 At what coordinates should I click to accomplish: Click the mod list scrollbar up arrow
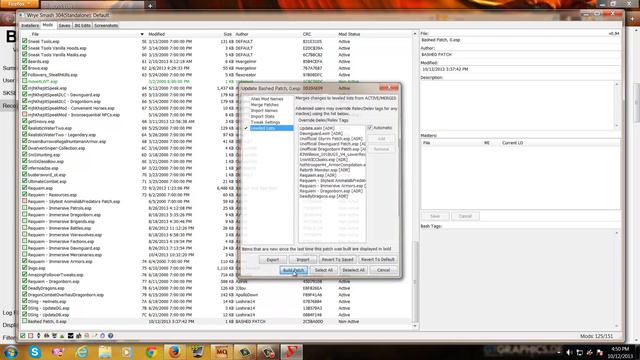415,34
